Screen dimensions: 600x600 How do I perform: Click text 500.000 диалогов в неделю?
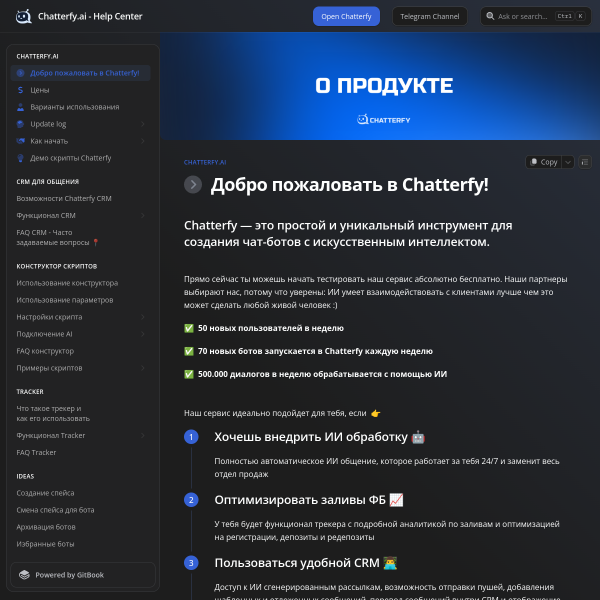[x=322, y=374]
